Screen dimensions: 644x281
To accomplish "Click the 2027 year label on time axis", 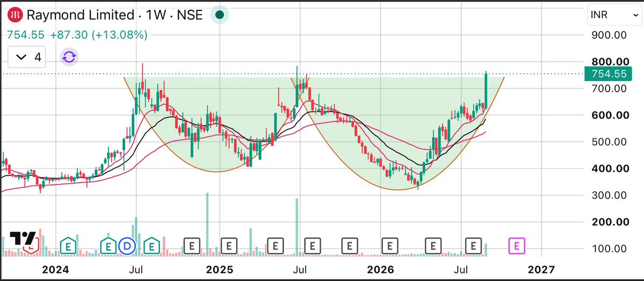I will coord(541,270).
